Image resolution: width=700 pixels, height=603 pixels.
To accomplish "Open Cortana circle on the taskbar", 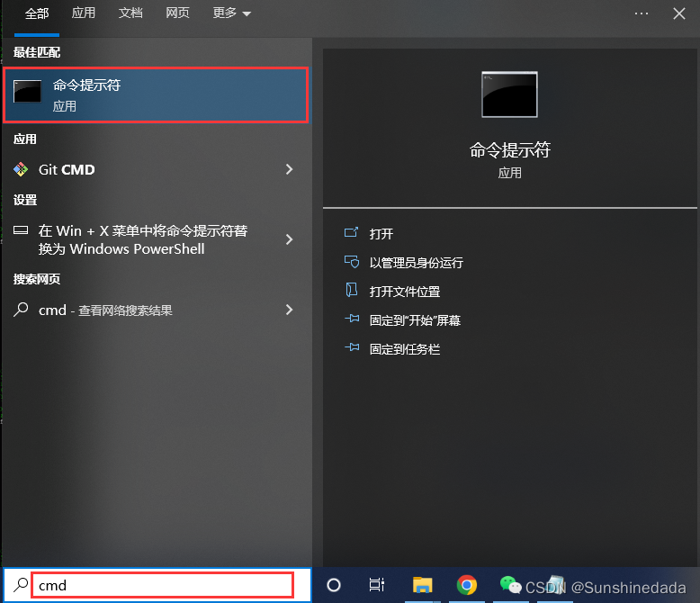I will point(334,585).
